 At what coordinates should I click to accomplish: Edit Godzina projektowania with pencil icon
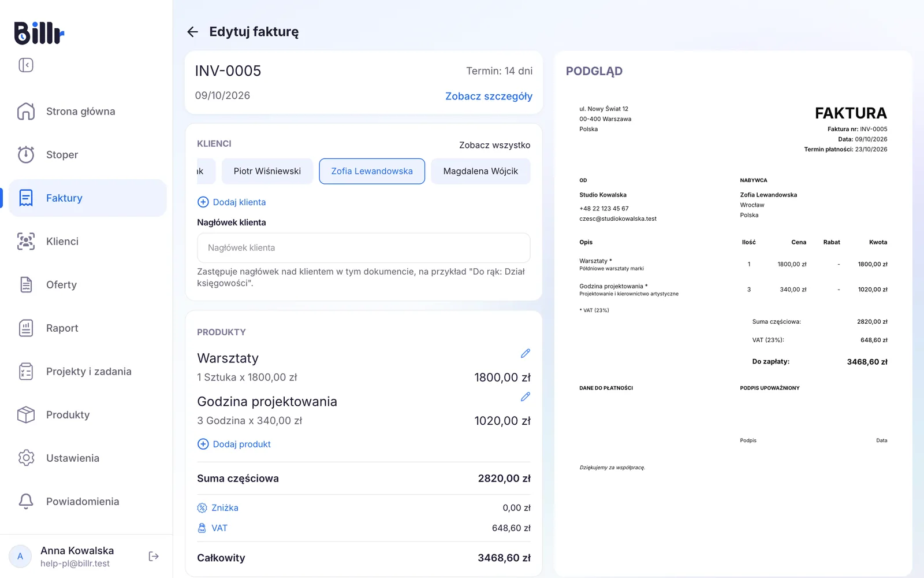525,397
